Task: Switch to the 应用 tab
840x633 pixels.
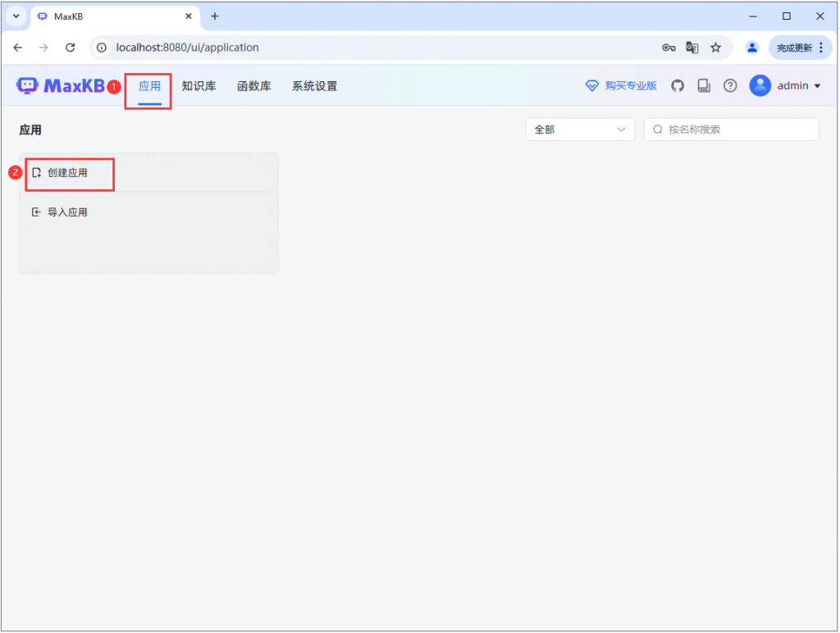Action: (x=149, y=86)
